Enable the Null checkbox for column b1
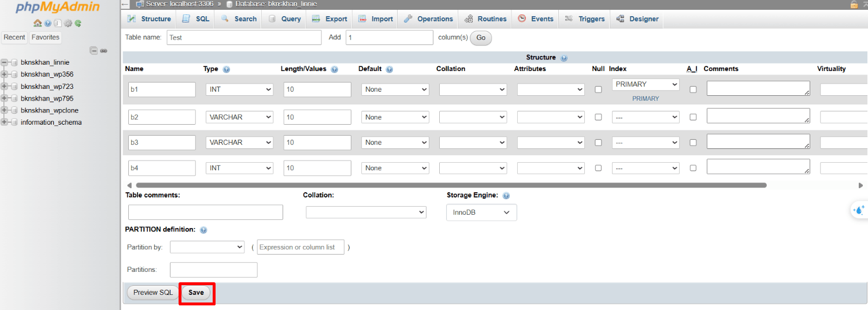 (x=598, y=89)
